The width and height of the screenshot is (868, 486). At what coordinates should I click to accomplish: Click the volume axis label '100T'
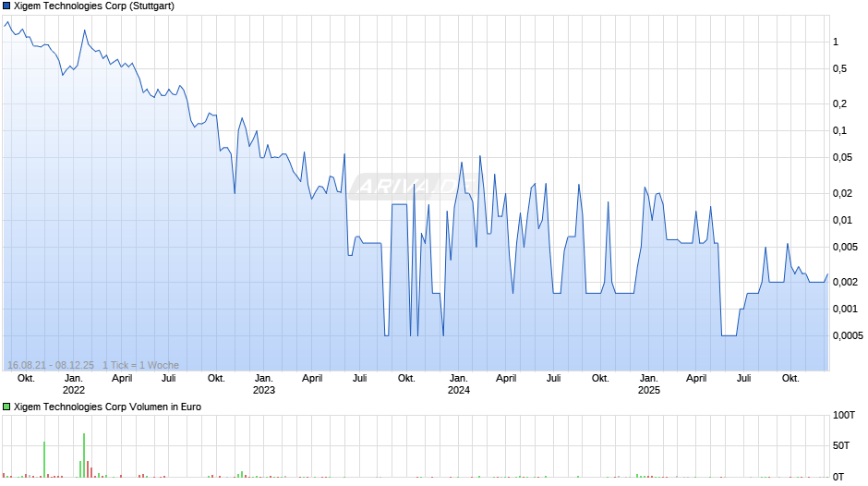pos(844,415)
